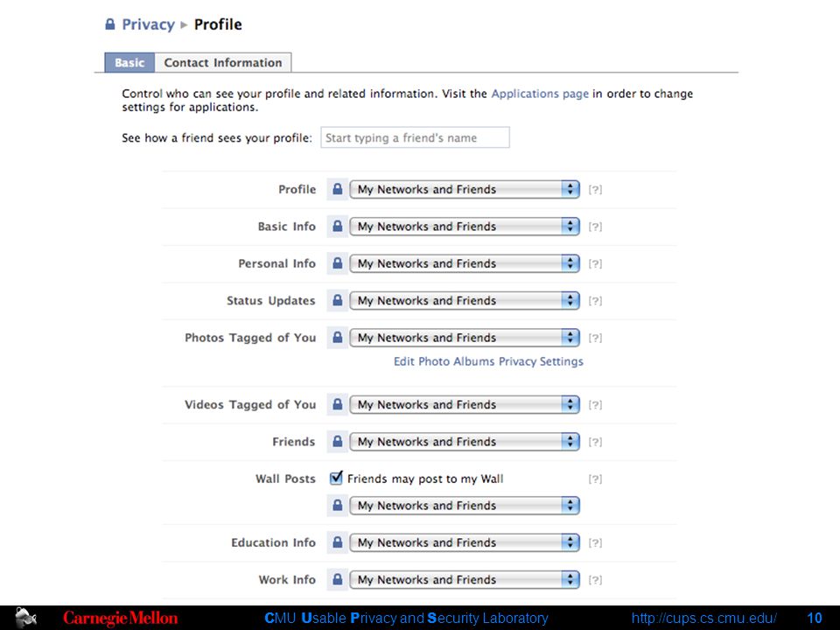
Task: Click the lock icon beside Work Info
Action: (x=338, y=579)
